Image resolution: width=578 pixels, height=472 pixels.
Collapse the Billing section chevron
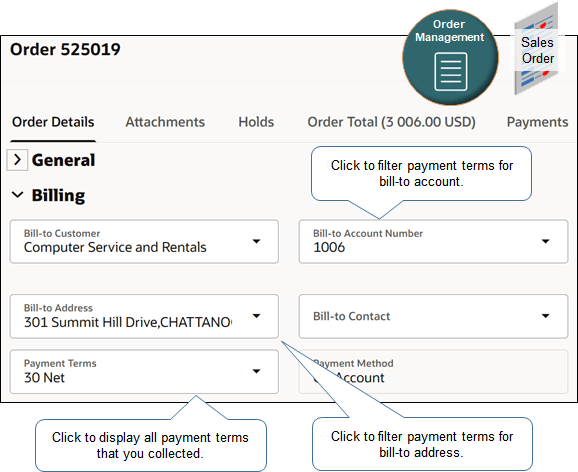tap(17, 195)
